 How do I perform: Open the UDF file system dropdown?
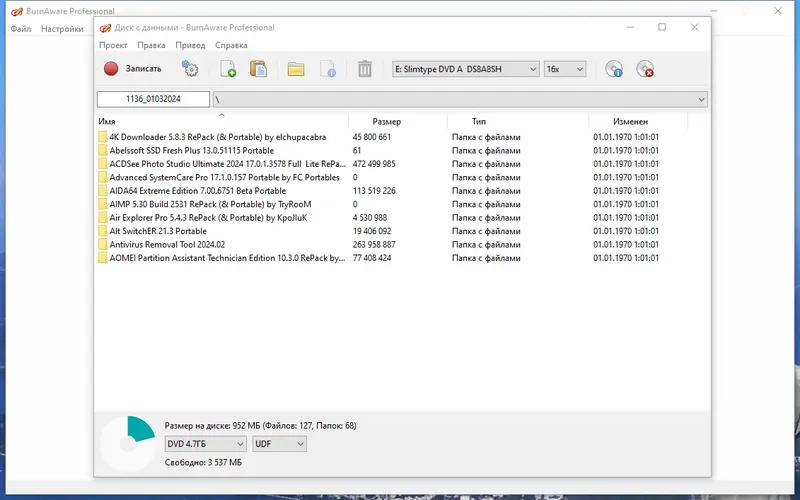click(x=279, y=444)
